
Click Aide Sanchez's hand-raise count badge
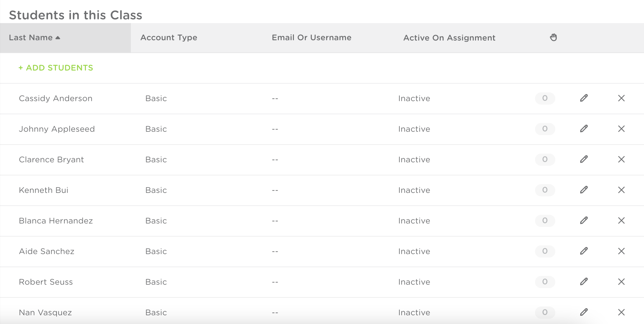[545, 251]
